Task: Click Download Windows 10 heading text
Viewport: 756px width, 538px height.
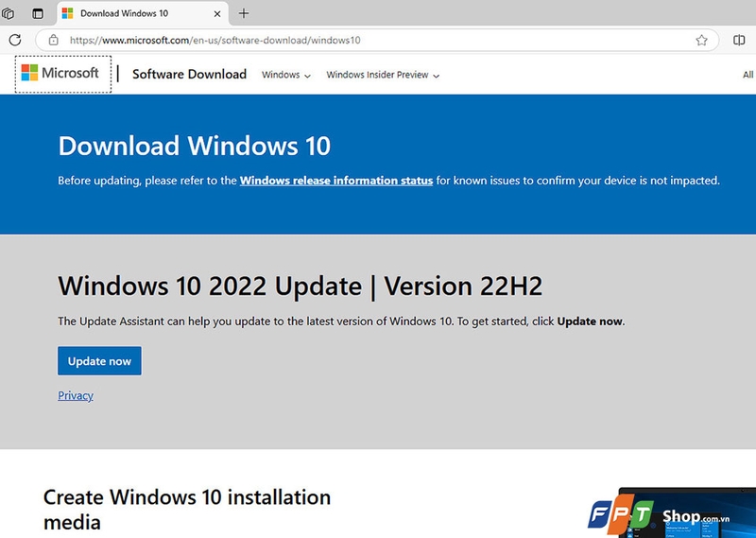Action: (195, 146)
